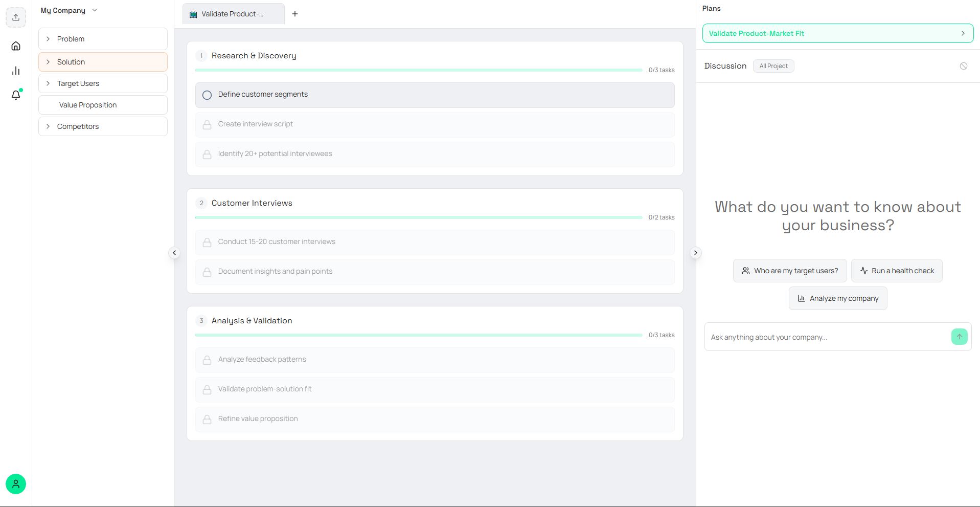Image resolution: width=980 pixels, height=507 pixels.
Task: Click lock toggle on Create interview script
Action: (207, 125)
